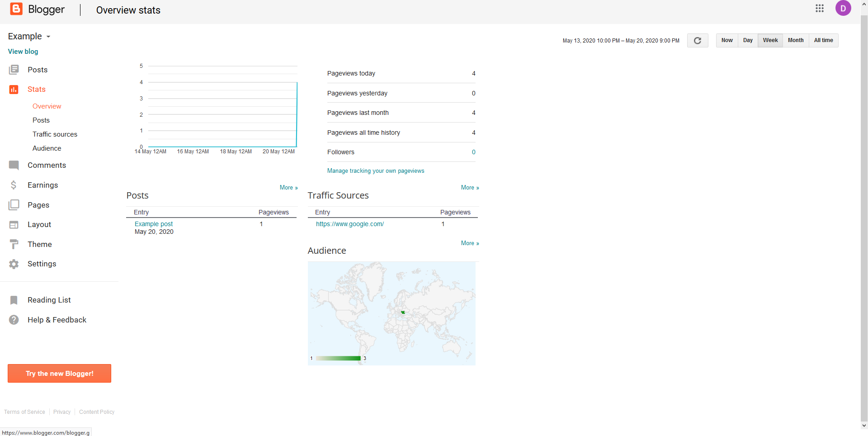The width and height of the screenshot is (868, 436).
Task: Click Try the new Blogger button
Action: [59, 374]
